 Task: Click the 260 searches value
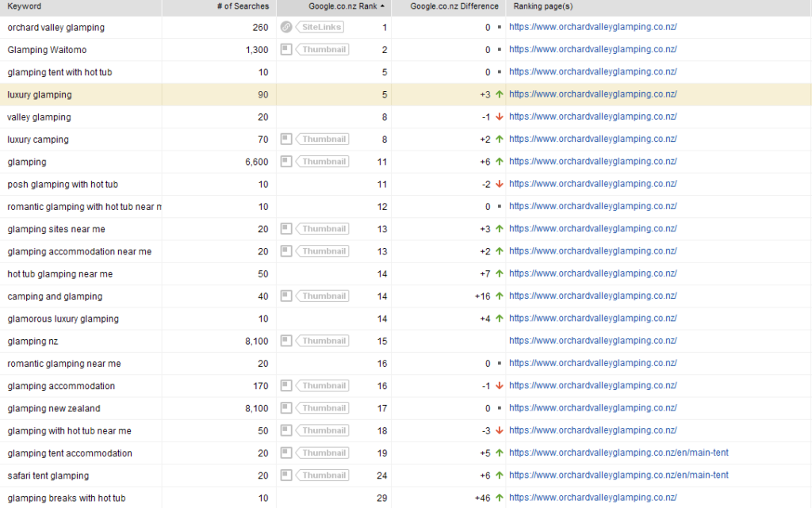[x=260, y=28]
